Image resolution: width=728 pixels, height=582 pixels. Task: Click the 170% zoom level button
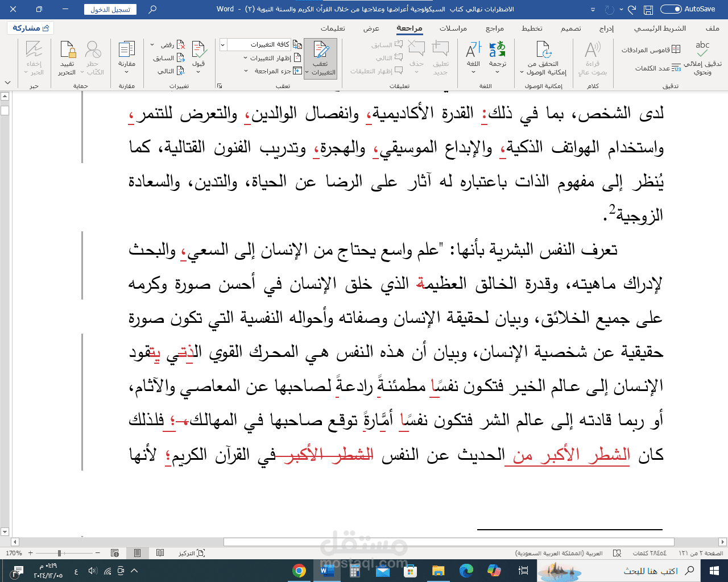14,552
